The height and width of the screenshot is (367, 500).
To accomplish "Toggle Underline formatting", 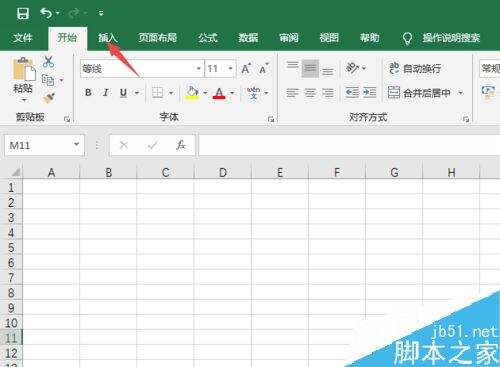I will (123, 92).
